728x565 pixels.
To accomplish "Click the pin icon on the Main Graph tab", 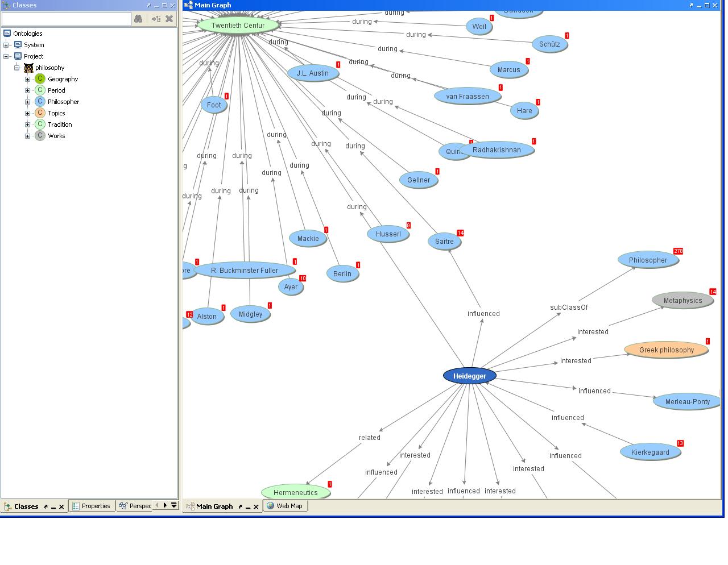I will 240,506.
